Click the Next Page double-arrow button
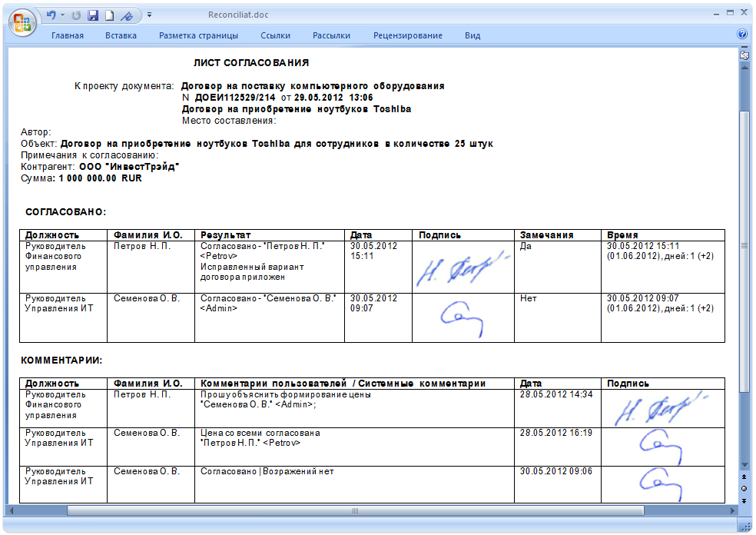This screenshot has height=535, width=756. tap(744, 500)
